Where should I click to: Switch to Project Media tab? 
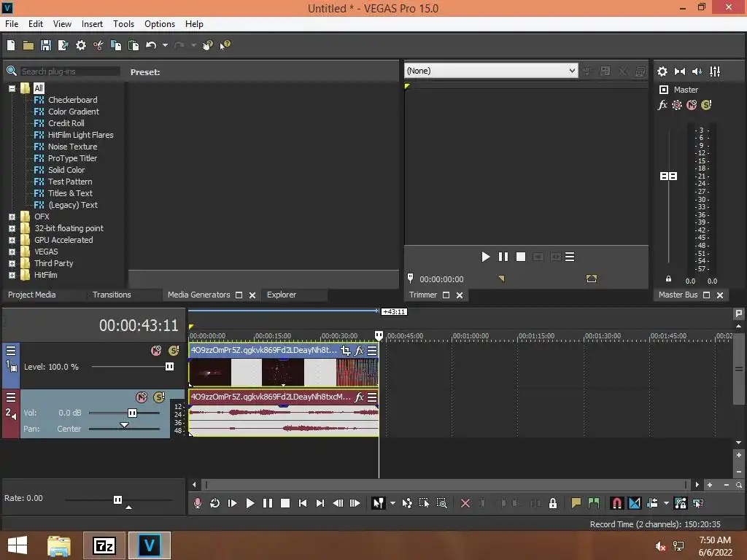[32, 295]
